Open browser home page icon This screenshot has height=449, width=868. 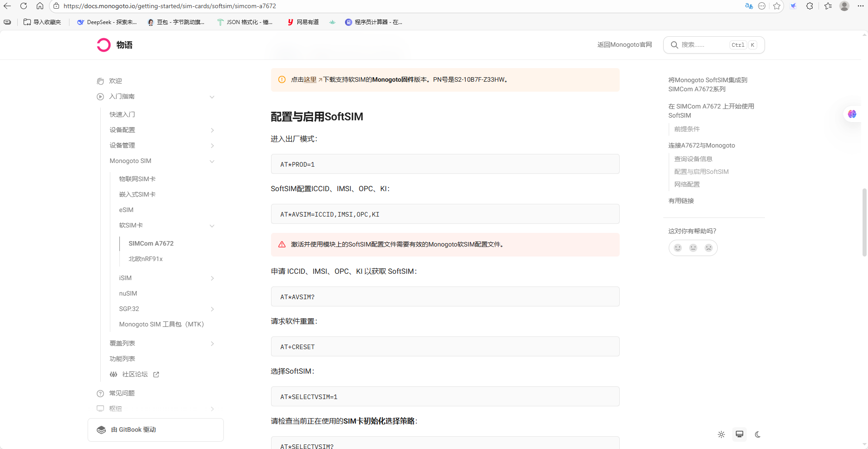click(40, 6)
